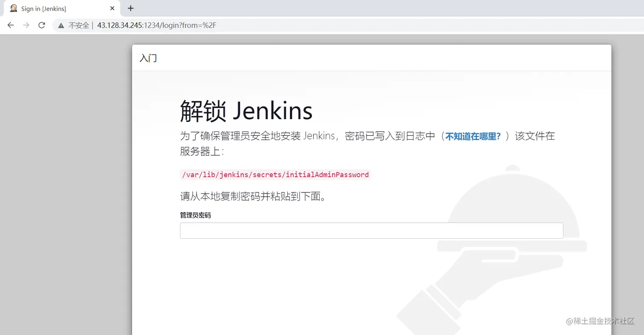644x335 pixels.
Task: Open the 不知道在哪里? help link
Action: pos(473,137)
